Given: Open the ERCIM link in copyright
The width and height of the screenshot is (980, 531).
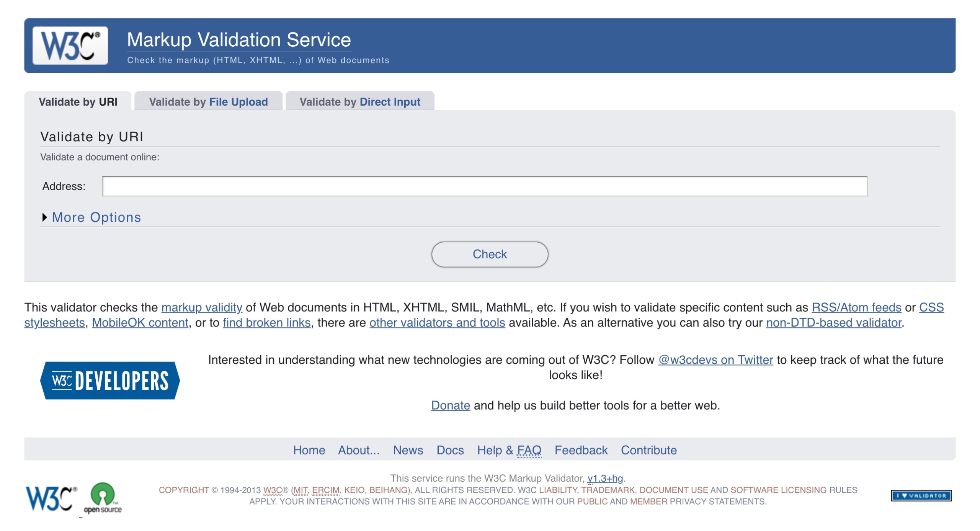Looking at the screenshot, I should pyautogui.click(x=325, y=490).
